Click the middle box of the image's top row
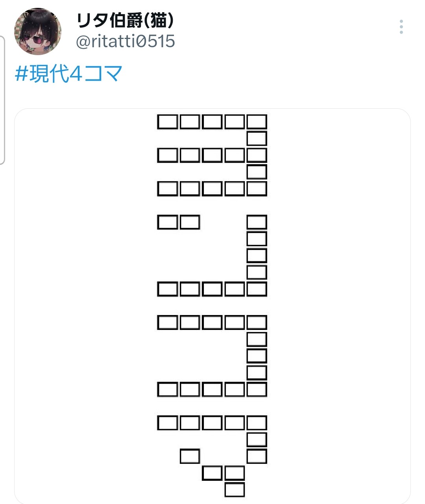Screen dimensions: 425x504 (212, 122)
